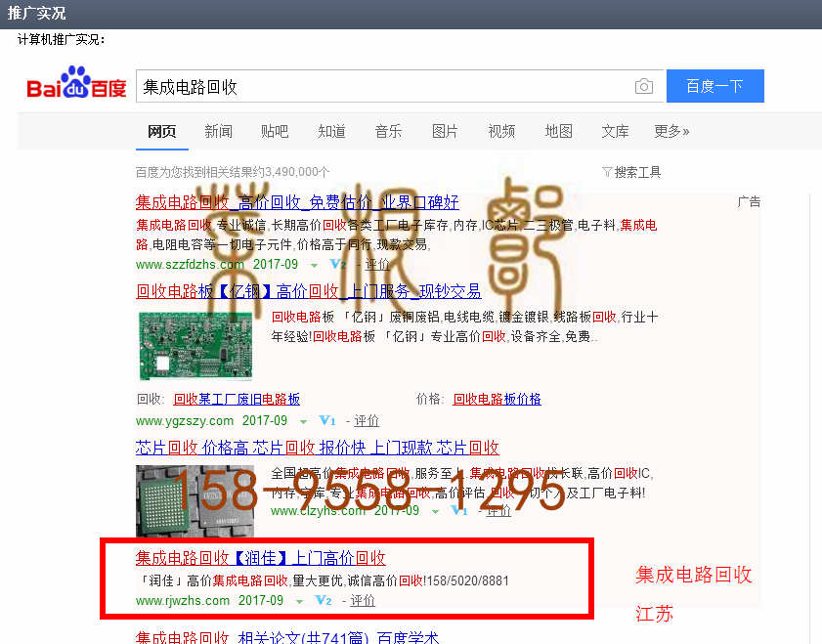
Task: Switch to the 新闻 tab
Action: 219,131
